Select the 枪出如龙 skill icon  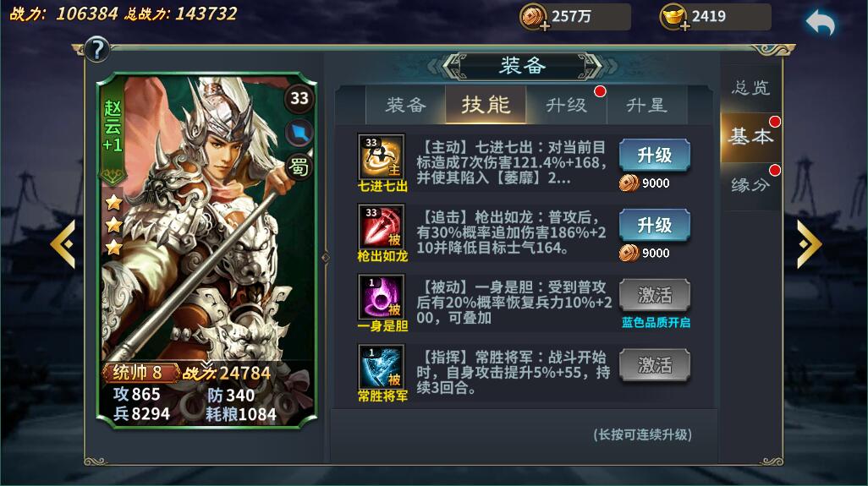[x=381, y=227]
